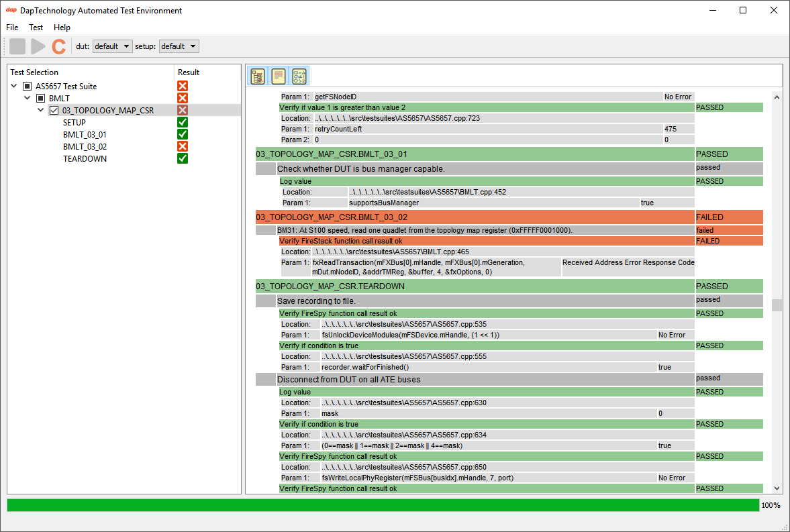This screenshot has height=532, width=790.
Task: Click scroll down arrow in log panel
Action: pos(777,488)
